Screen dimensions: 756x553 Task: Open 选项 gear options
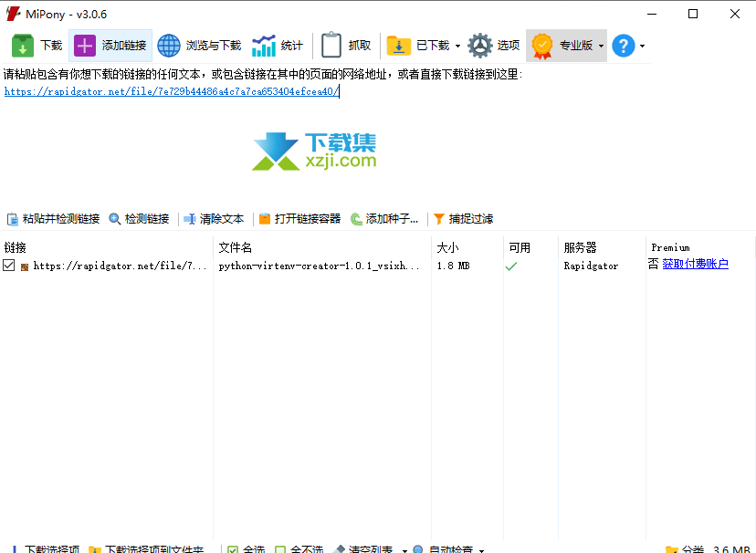click(x=494, y=46)
